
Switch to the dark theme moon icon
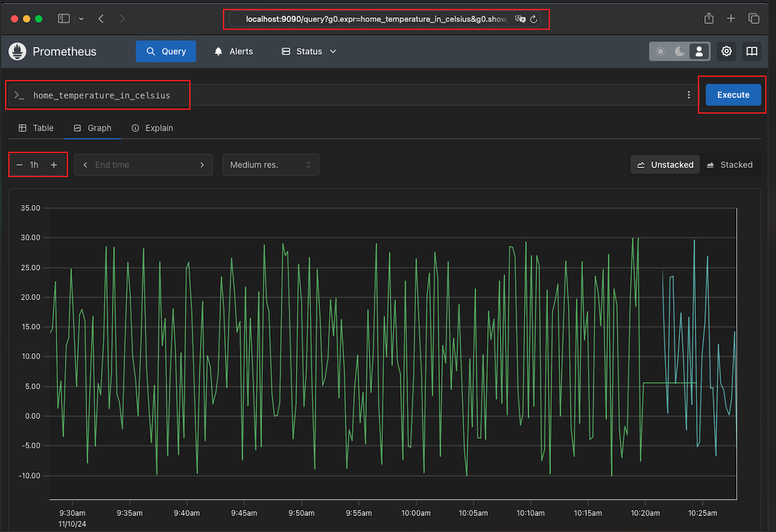[x=680, y=51]
